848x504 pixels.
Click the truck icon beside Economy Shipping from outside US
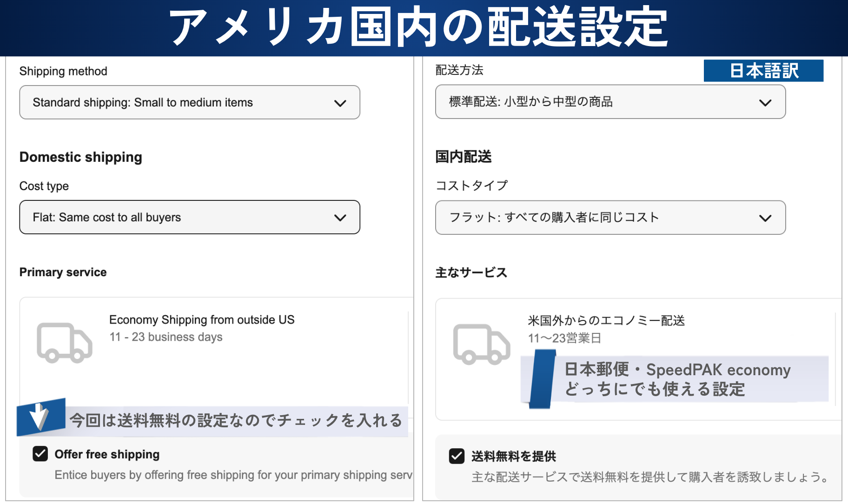pyautogui.click(x=64, y=343)
